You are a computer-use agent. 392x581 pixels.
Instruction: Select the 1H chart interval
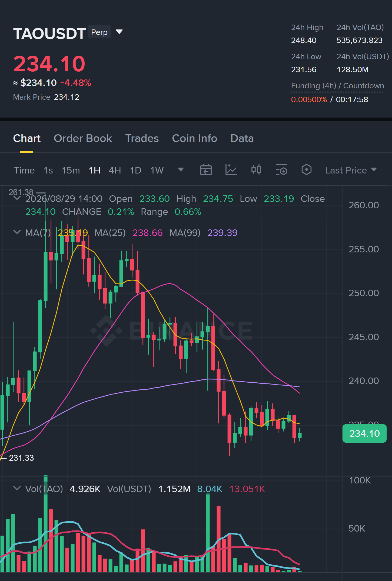click(x=95, y=170)
